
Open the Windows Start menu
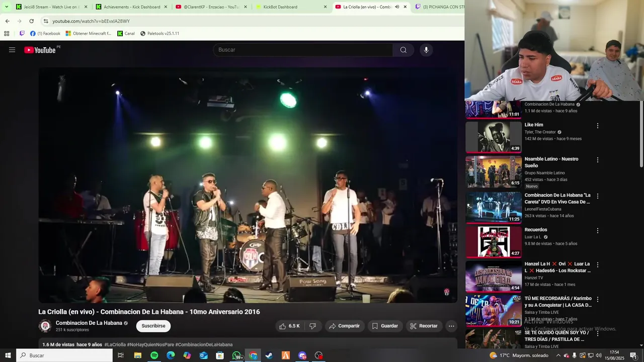pos(8,355)
